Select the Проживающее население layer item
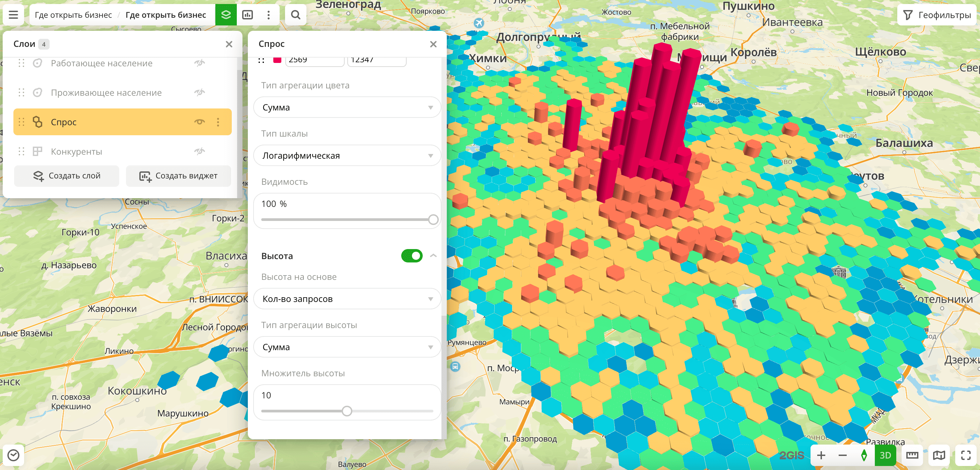Viewport: 980px width, 470px height. (x=106, y=93)
